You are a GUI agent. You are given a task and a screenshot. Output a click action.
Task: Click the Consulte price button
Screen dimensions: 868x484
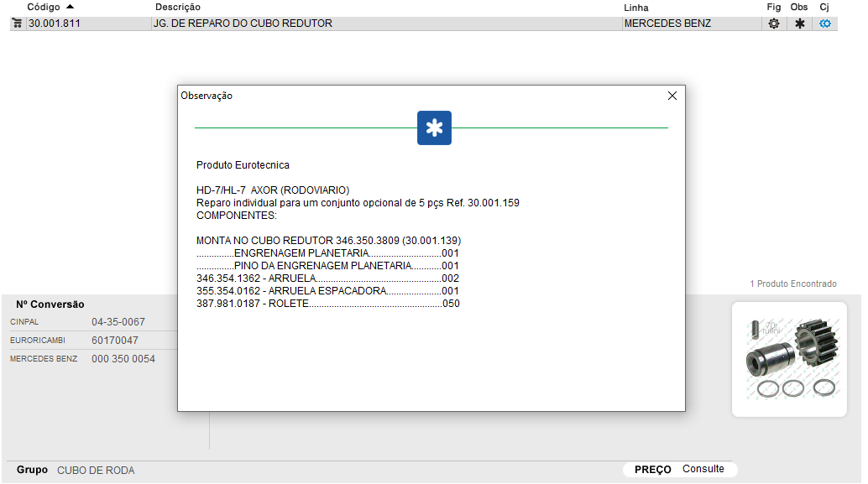703,469
